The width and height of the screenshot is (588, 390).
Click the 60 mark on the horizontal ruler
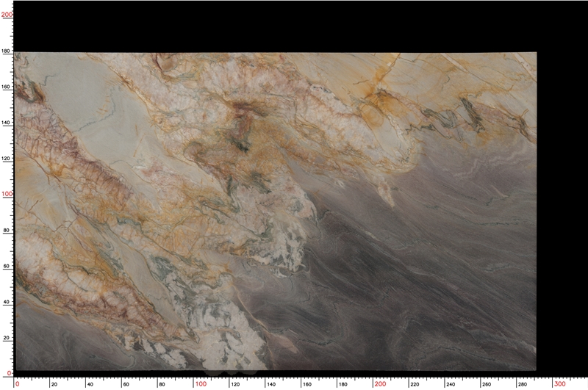[x=126, y=384]
